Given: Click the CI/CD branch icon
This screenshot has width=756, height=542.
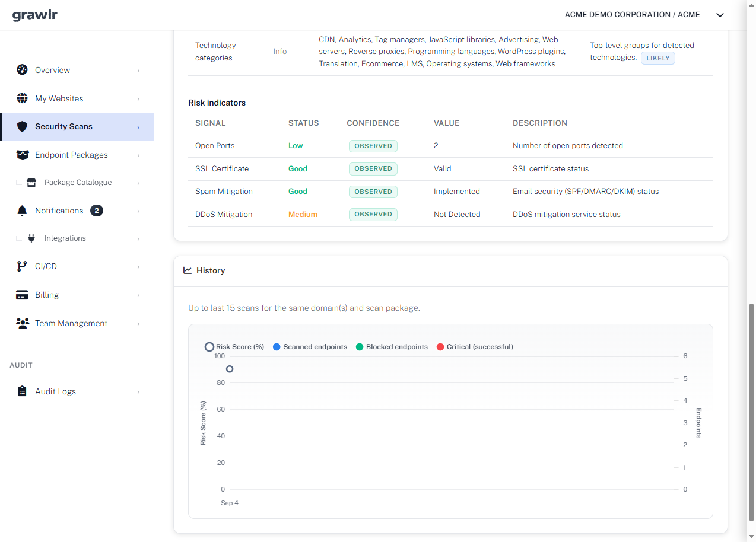Looking at the screenshot, I should point(22,266).
